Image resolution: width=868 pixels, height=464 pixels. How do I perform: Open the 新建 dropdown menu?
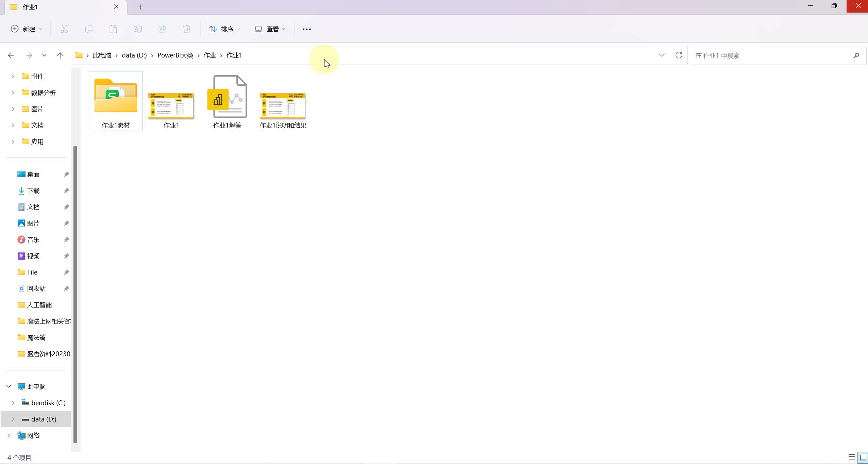pos(26,29)
